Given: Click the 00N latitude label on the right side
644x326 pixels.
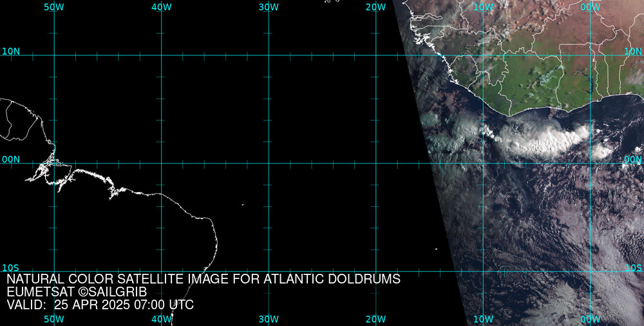Looking at the screenshot, I should pyautogui.click(x=633, y=160).
